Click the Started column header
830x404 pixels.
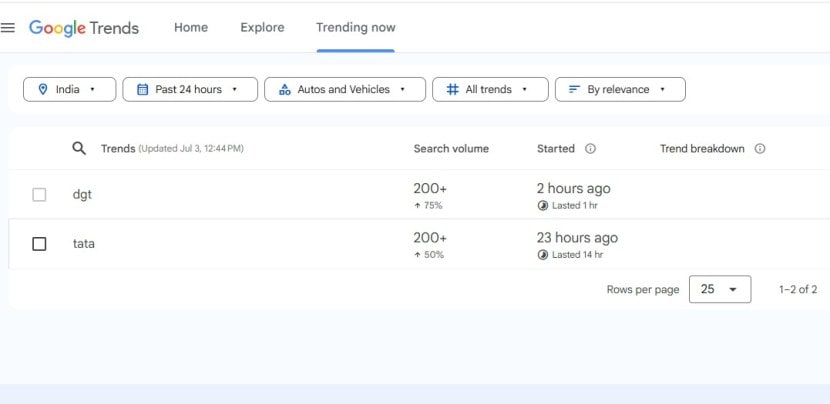556,149
